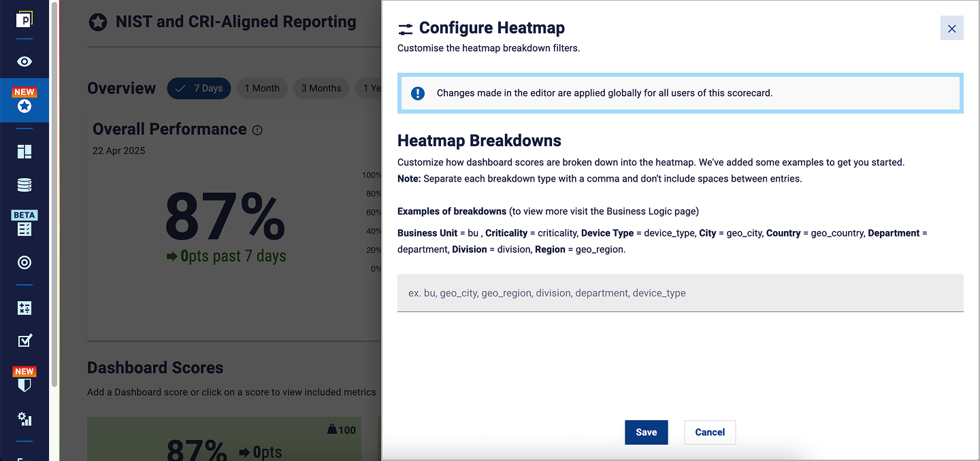Open the checkbox tasks sidebar icon
Image resolution: width=980 pixels, height=461 pixels.
(24, 341)
